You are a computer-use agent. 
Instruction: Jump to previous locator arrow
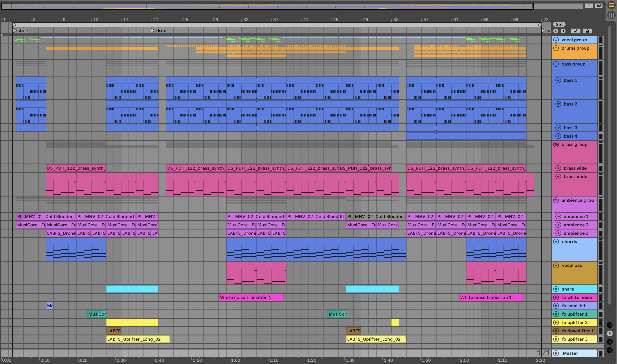click(556, 31)
